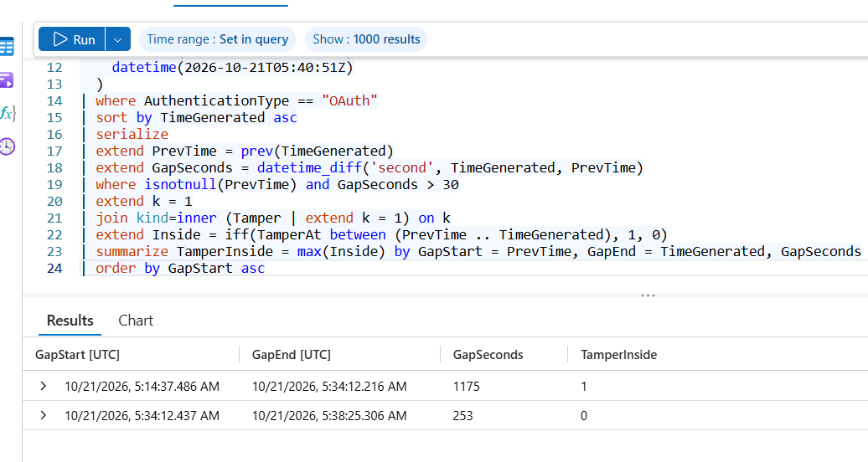Click line number 13 in the gutter
The image size is (868, 462).
coord(54,84)
